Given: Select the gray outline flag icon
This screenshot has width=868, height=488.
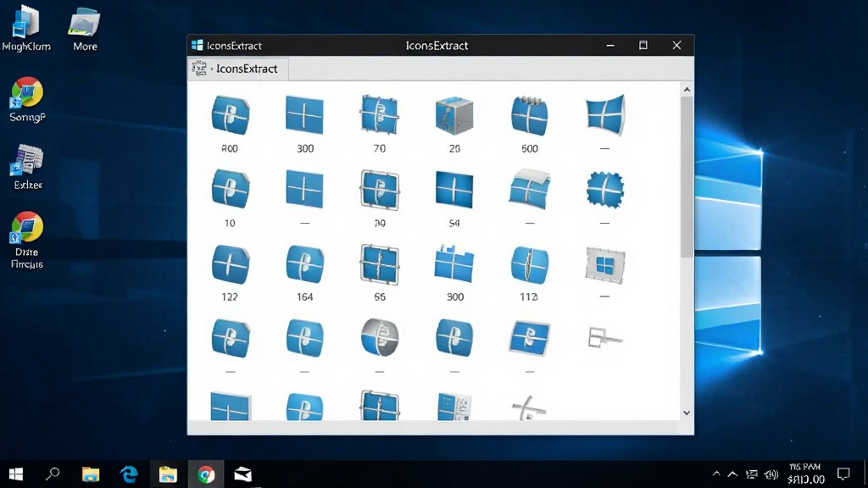Looking at the screenshot, I should point(604,337).
